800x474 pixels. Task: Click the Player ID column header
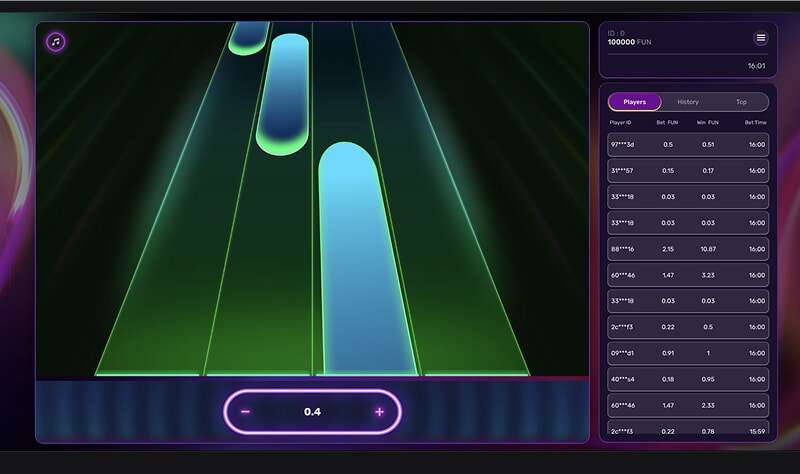pos(622,123)
